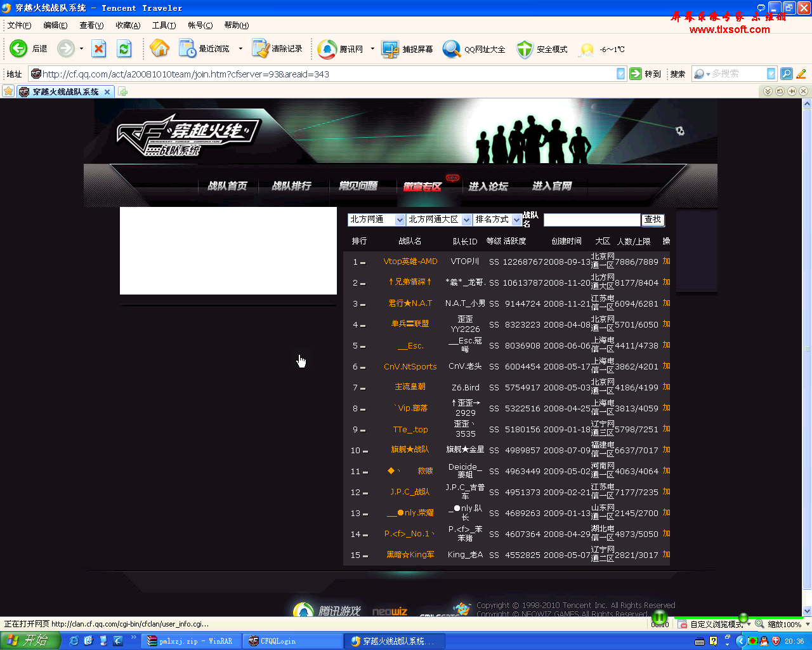Close the 穿越火线战队系统 tab

coord(107,92)
